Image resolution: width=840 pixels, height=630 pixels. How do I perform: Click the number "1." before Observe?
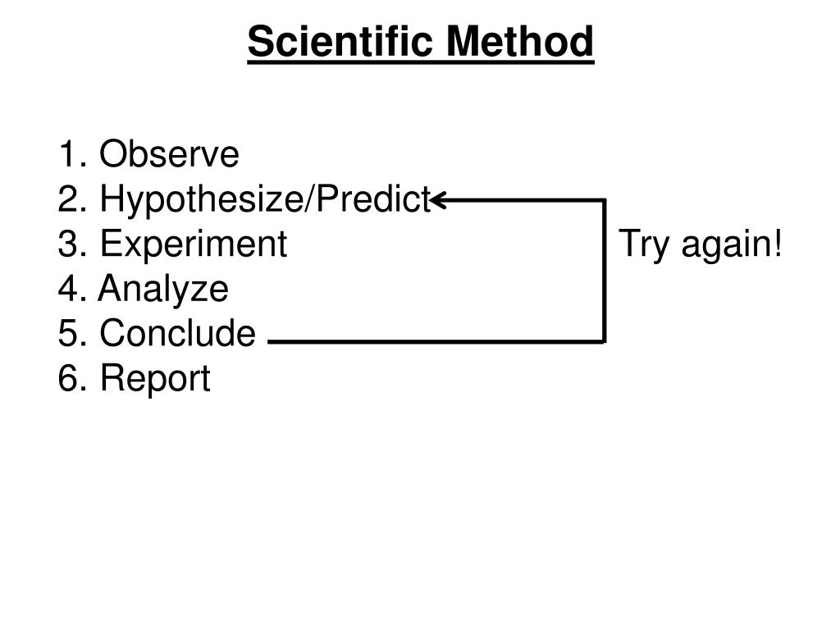(72, 153)
